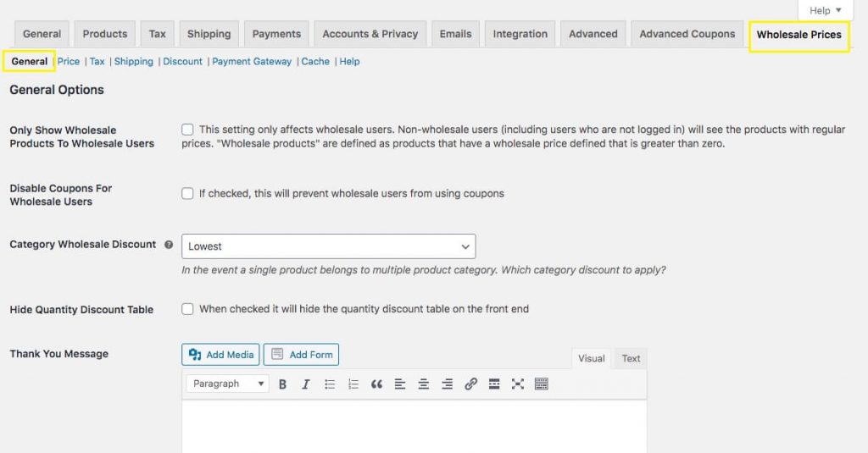Image resolution: width=868 pixels, height=453 pixels.
Task: Insert a bulleted list
Action: 330,384
